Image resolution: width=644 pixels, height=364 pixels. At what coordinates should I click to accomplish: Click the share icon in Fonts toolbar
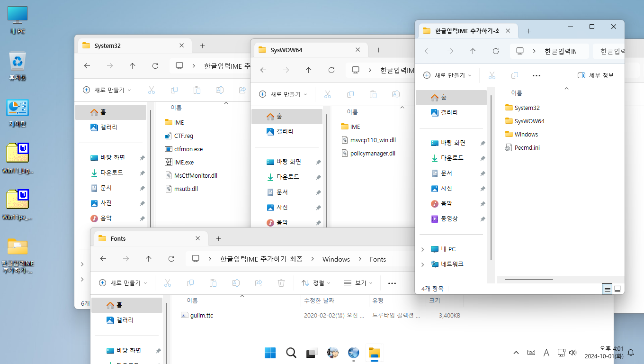pos(259,283)
